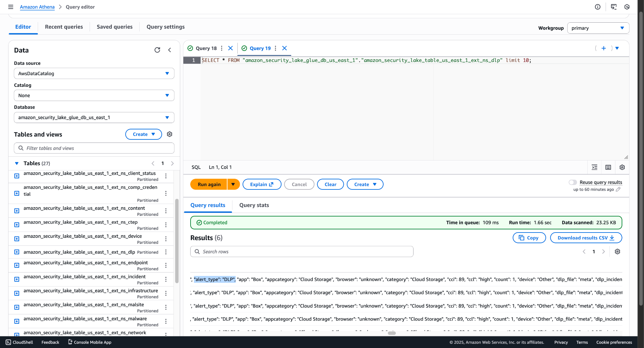
Task: Edit the reuse query results time
Action: [x=618, y=189]
